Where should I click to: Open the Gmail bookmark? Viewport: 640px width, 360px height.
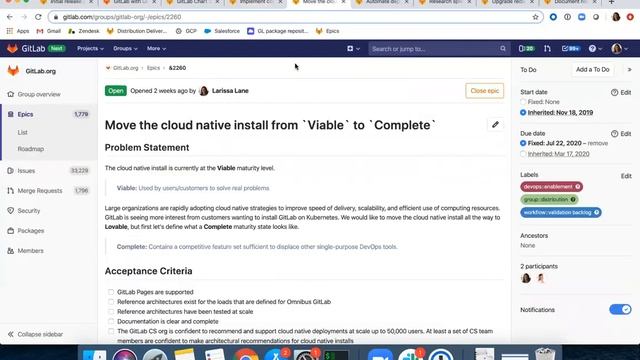[x=49, y=31]
